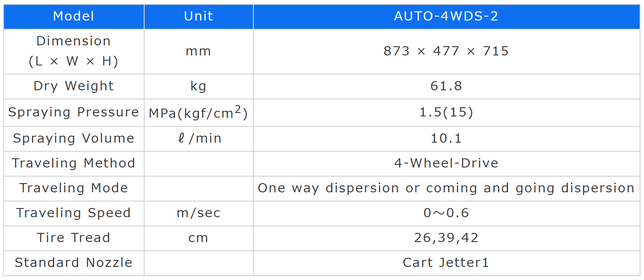This screenshot has width=644, height=280.
Task: Click the Dimension (L × W × H) cell
Action: [x=73, y=51]
